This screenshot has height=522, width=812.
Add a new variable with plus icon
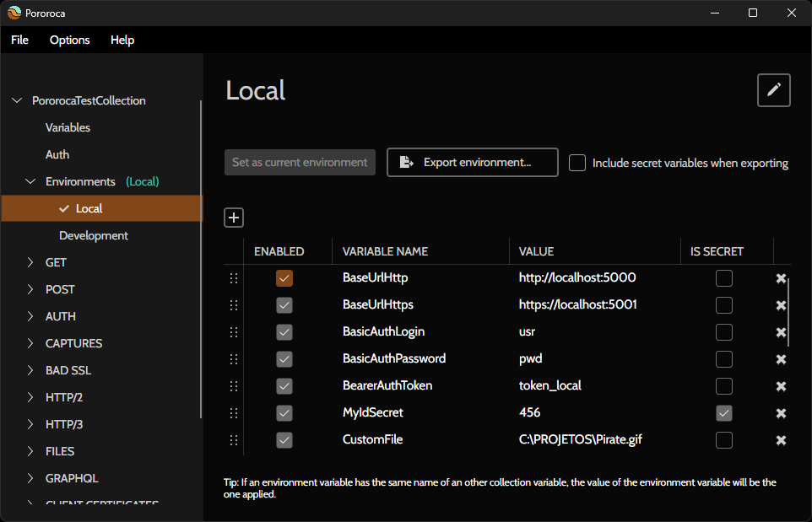click(234, 218)
